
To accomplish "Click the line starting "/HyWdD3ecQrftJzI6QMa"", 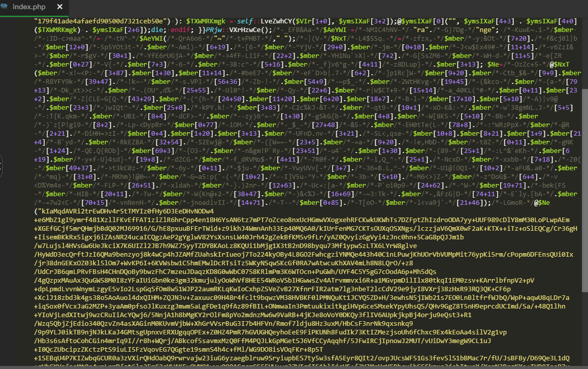I will pos(303,255).
